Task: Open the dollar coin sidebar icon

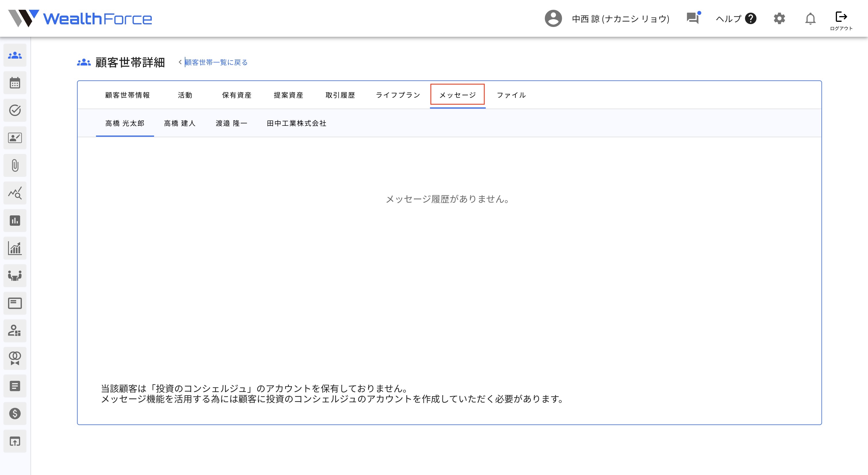Action: tap(15, 414)
